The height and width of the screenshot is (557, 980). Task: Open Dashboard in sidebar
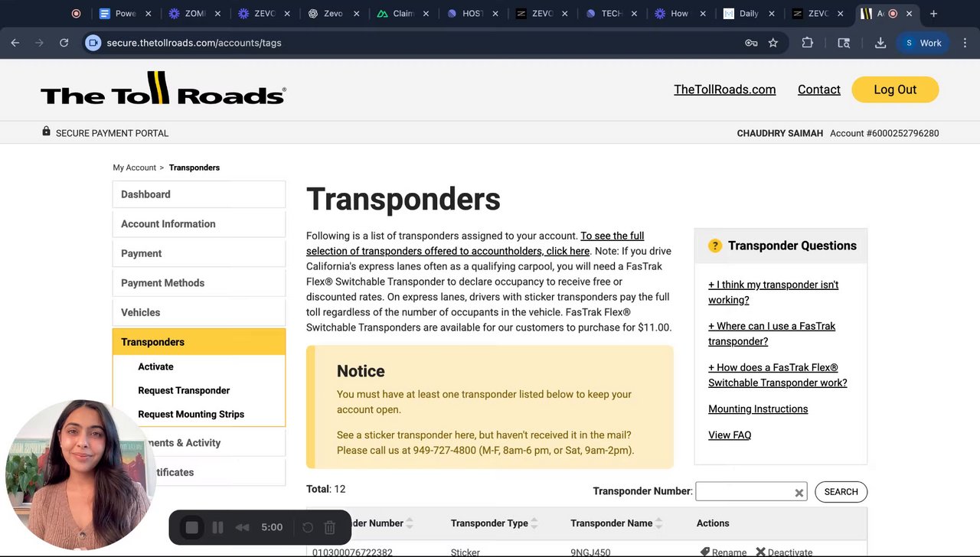coord(199,194)
